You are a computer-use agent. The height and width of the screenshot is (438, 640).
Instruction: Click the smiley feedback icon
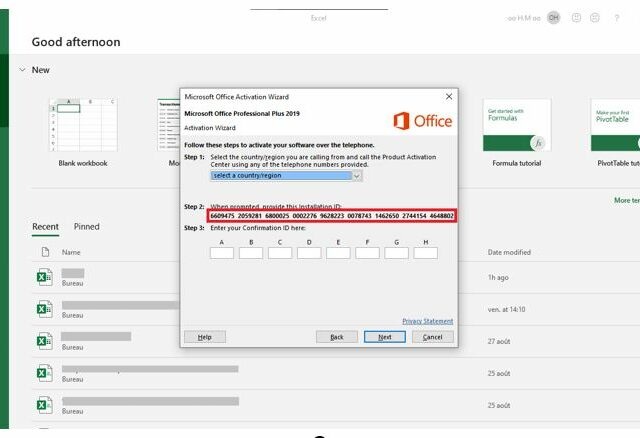pyautogui.click(x=576, y=18)
